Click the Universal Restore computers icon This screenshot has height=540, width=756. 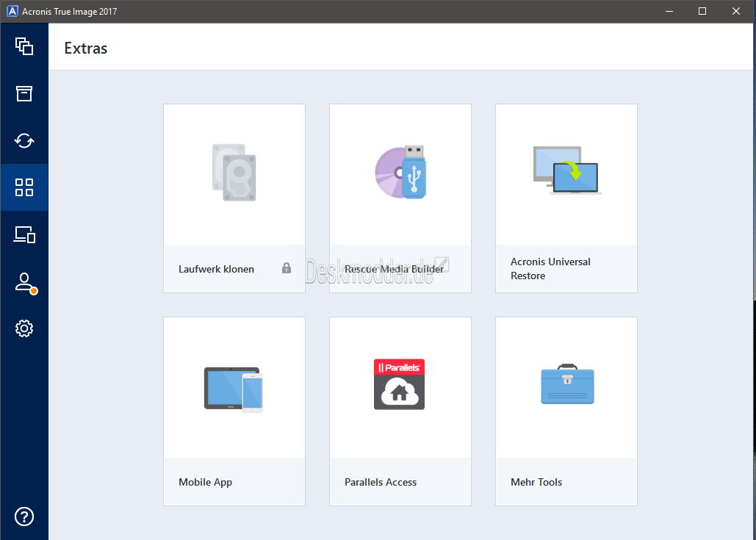click(x=566, y=170)
